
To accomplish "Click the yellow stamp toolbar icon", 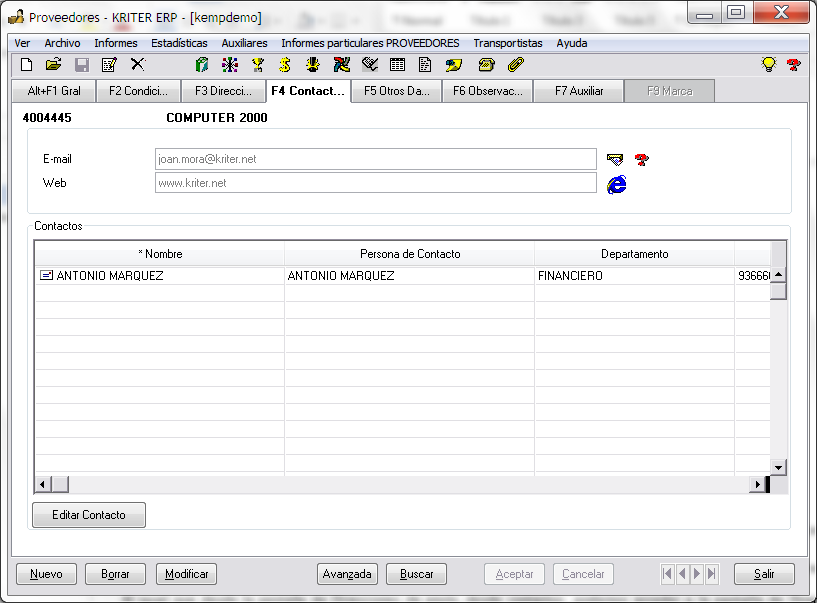I will coord(313,65).
